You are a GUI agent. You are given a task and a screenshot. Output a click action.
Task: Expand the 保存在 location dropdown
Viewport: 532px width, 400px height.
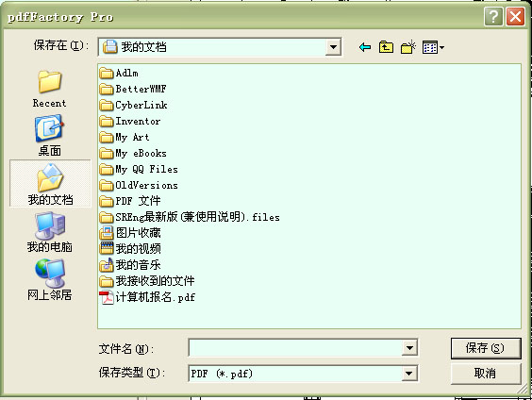(x=333, y=47)
